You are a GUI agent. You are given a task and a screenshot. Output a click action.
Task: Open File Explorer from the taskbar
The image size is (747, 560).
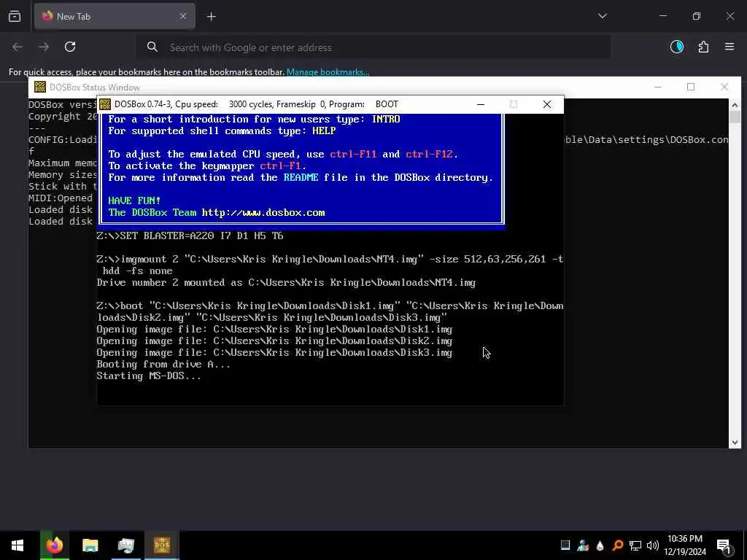click(x=90, y=545)
